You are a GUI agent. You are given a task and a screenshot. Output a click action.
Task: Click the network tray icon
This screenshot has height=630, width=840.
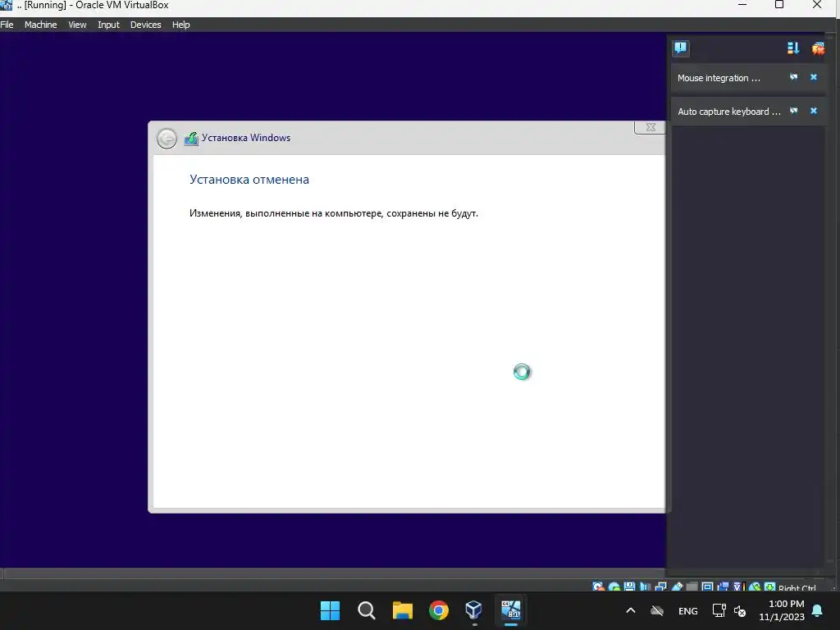pyautogui.click(x=719, y=610)
